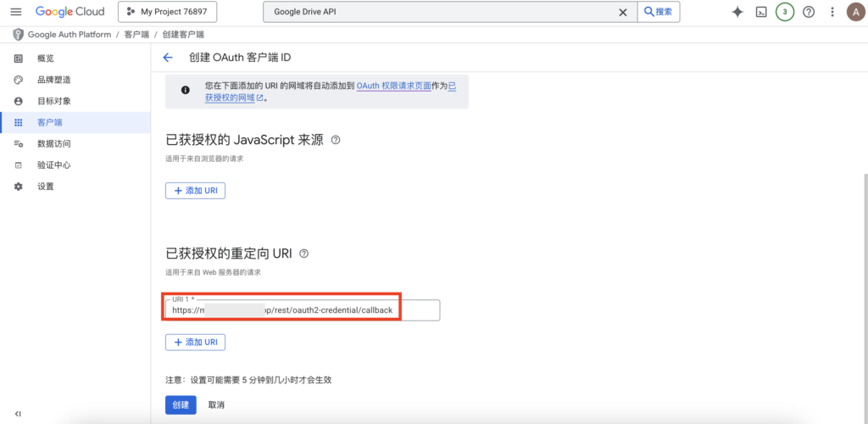Image resolution: width=868 pixels, height=424 pixels.
Task: Click the user account avatar
Action: (x=854, y=12)
